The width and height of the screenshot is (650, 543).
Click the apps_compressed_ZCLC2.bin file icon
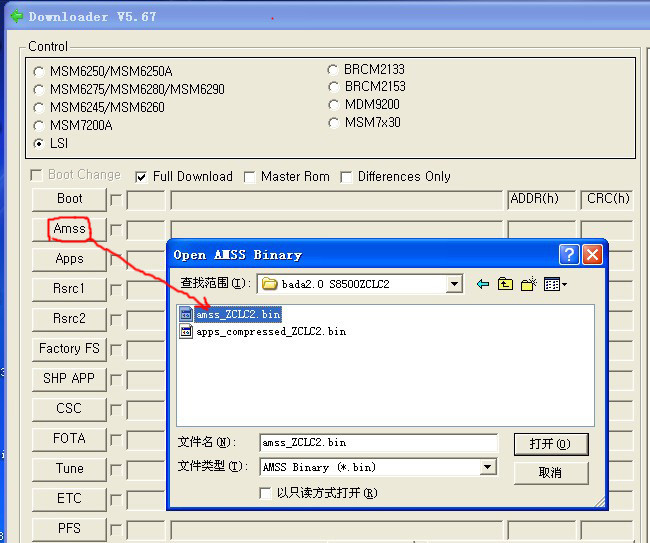[x=186, y=332]
